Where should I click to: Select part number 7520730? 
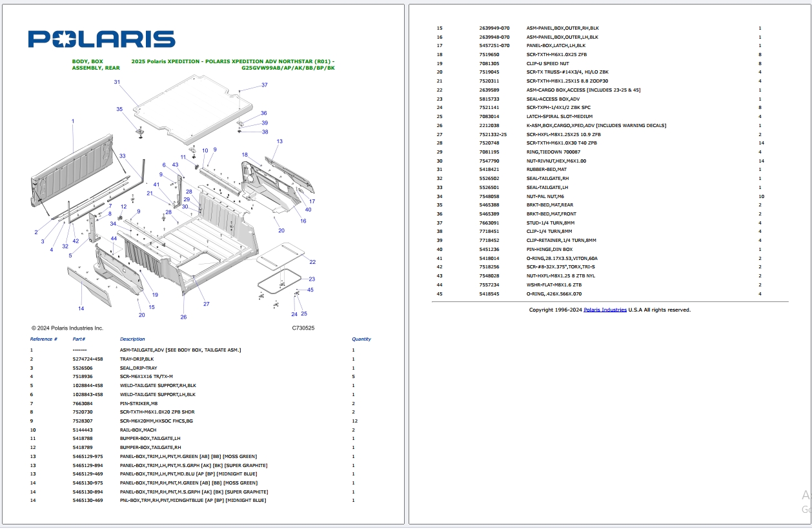tap(83, 412)
